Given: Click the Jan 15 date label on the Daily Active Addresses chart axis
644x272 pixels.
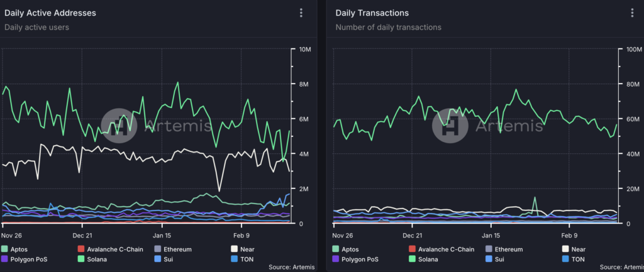Looking at the screenshot, I should pyautogui.click(x=162, y=236).
